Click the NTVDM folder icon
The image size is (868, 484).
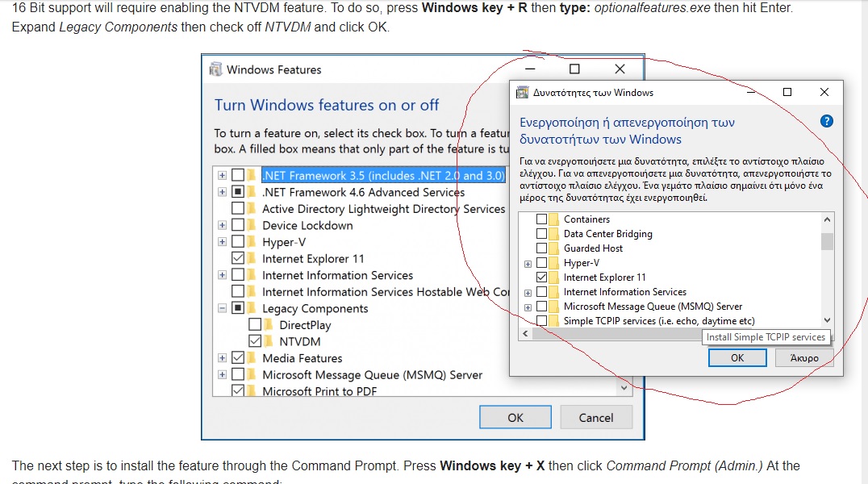pyautogui.click(x=269, y=341)
